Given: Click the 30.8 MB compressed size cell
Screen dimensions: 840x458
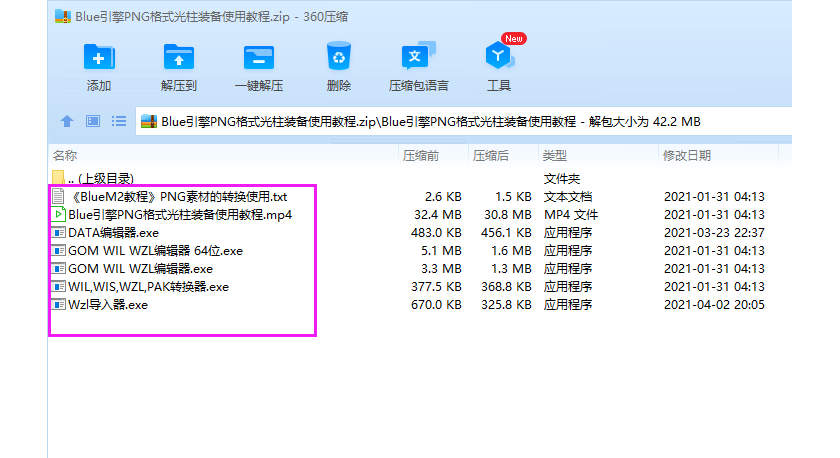Looking at the screenshot, I should coord(507,215).
